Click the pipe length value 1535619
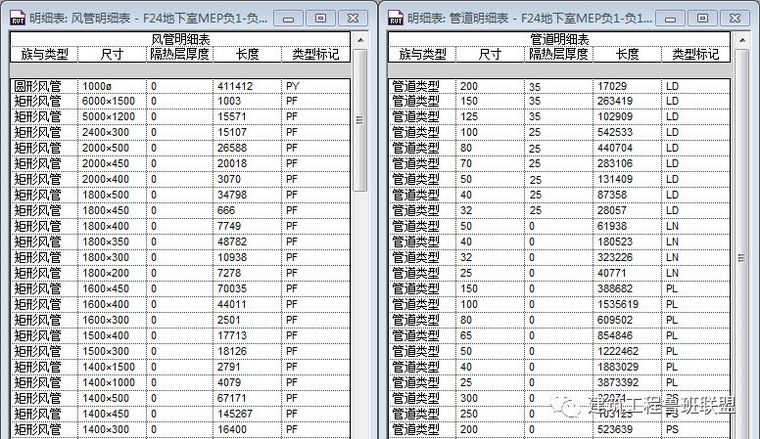 pyautogui.click(x=618, y=304)
